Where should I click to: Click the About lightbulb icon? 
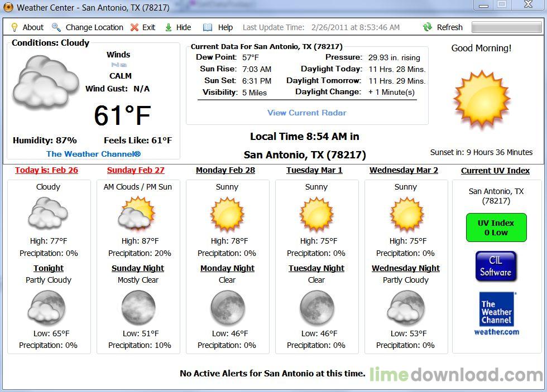tap(15, 27)
